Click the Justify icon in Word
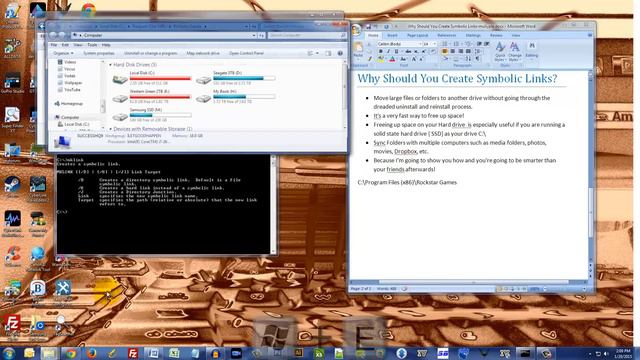The width and height of the screenshot is (640, 360). pos(468,51)
